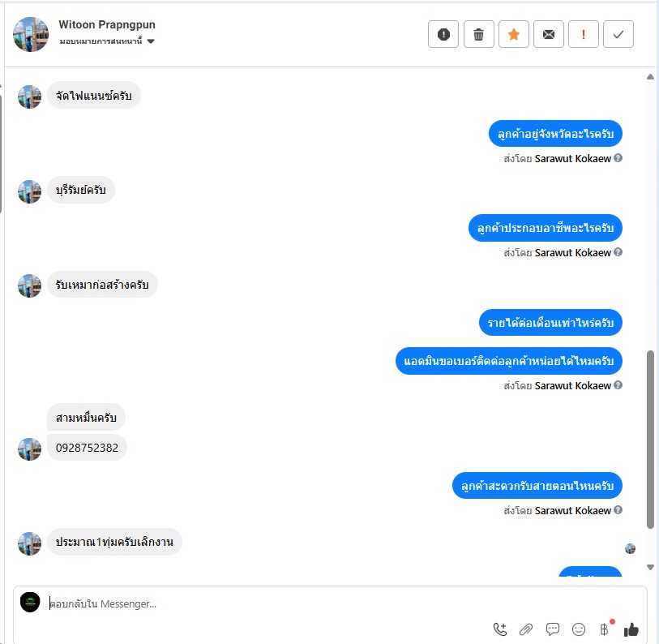
Task: Open saved replies speech bubble icon
Action: pyautogui.click(x=553, y=629)
